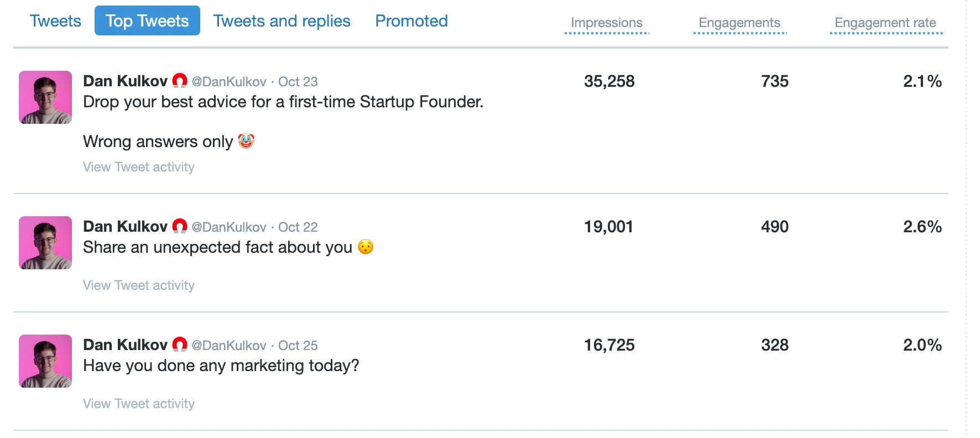Image resolution: width=980 pixels, height=438 pixels.
Task: Click the Engagement rate column header
Action: pyautogui.click(x=885, y=23)
